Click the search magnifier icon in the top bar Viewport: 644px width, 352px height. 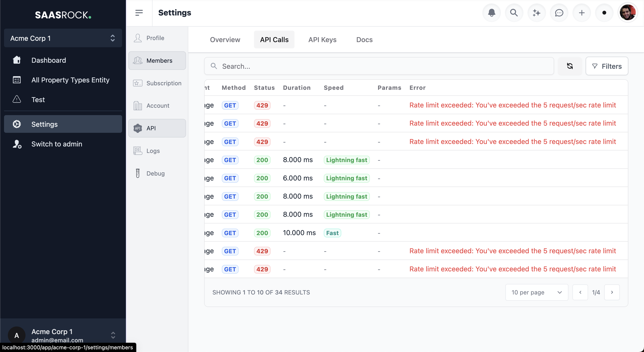514,13
